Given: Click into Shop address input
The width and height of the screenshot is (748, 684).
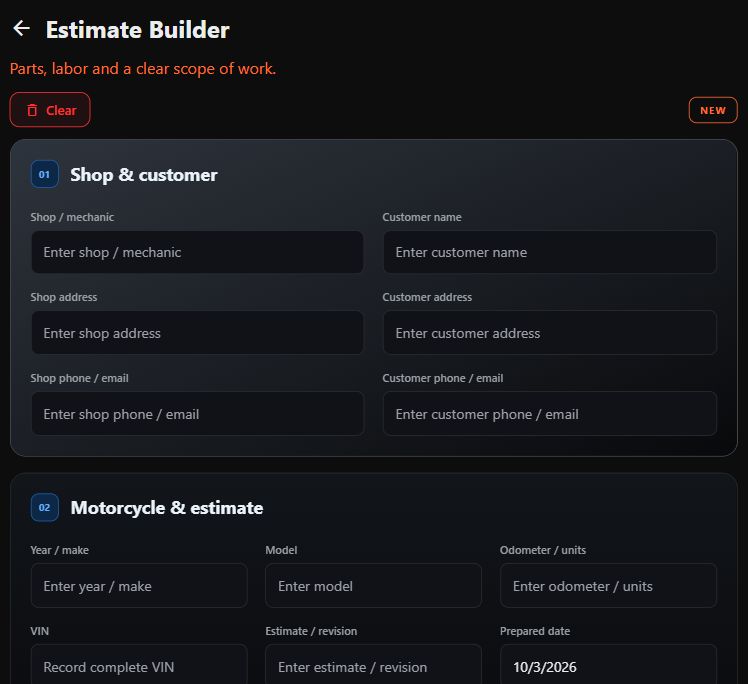Looking at the screenshot, I should click(x=197, y=333).
